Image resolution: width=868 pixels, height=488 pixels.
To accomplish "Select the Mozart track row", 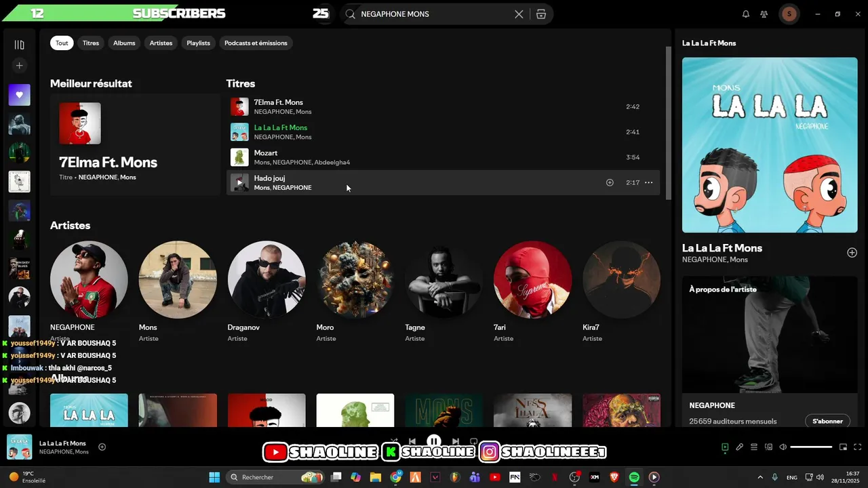I will (443, 157).
